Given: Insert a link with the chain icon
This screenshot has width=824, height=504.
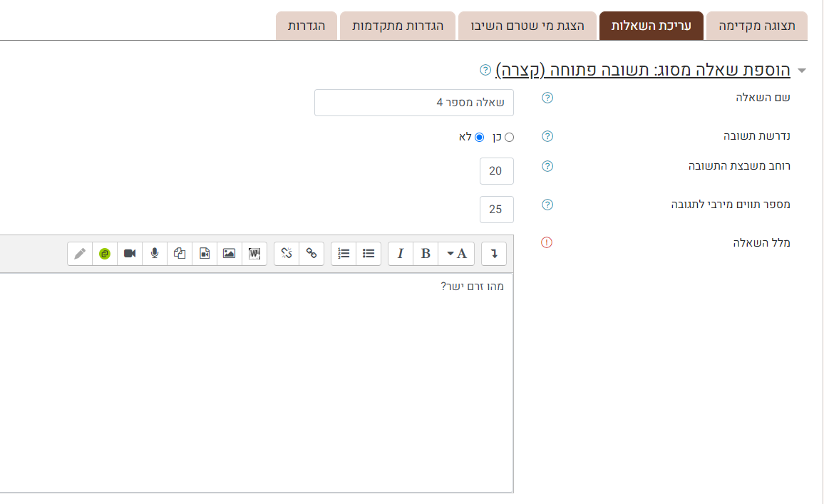Looking at the screenshot, I should (311, 254).
